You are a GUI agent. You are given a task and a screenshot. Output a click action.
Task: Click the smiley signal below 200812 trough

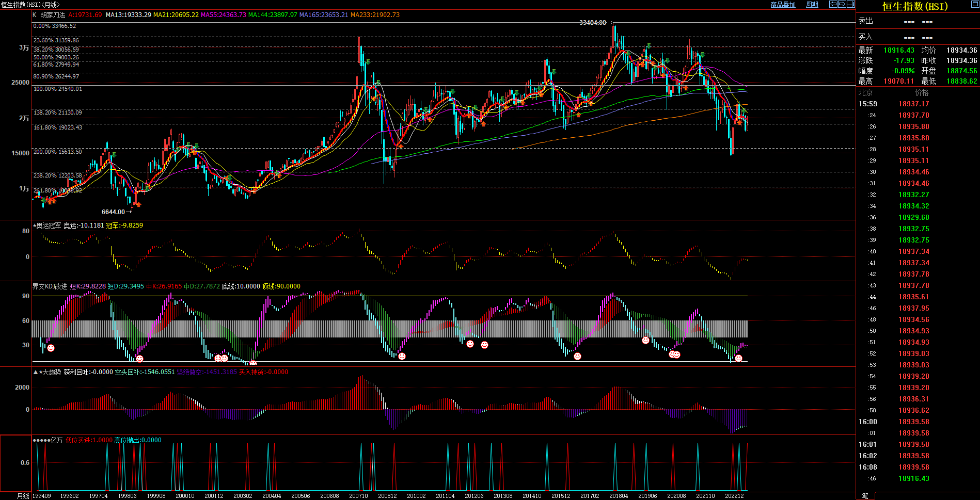click(402, 356)
